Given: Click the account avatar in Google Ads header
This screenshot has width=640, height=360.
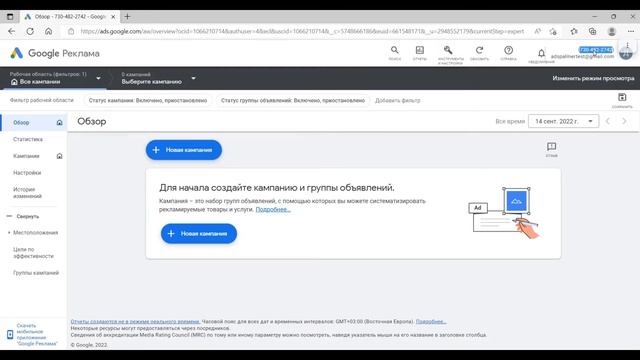Looking at the screenshot, I should (626, 53).
